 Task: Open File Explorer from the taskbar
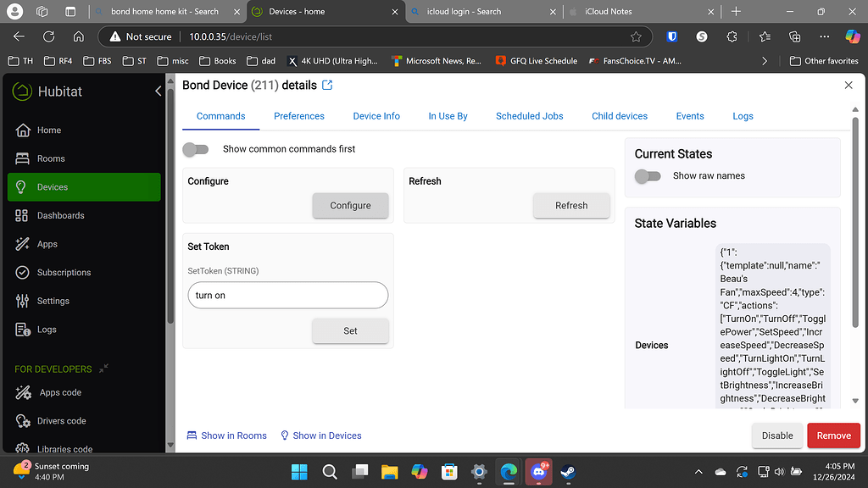[x=389, y=471]
